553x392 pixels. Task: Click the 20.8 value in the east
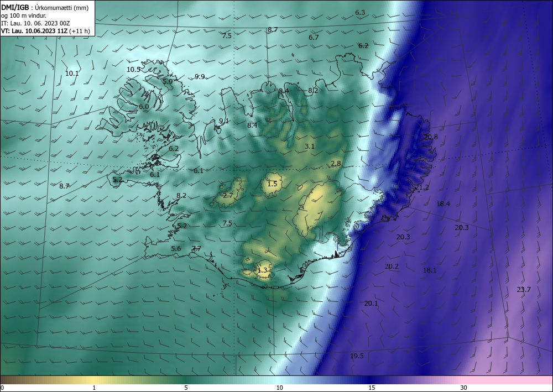[x=431, y=137]
